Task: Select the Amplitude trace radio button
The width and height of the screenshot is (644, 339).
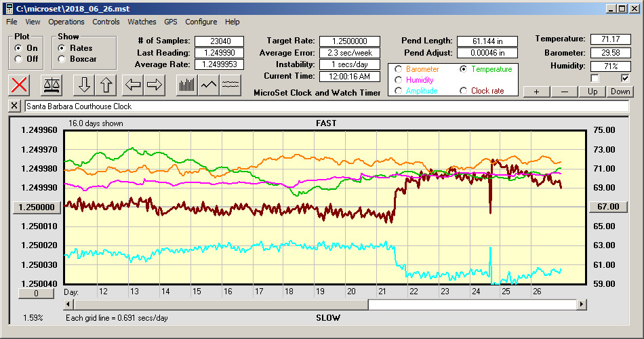Action: (398, 91)
